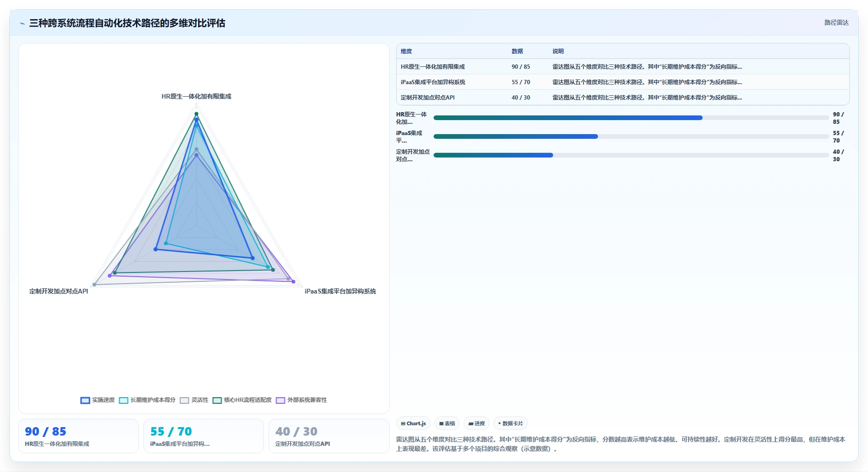Screen dimensions: 868x472
Task: Open the 40 / 30 data card
Action: tap(329, 436)
